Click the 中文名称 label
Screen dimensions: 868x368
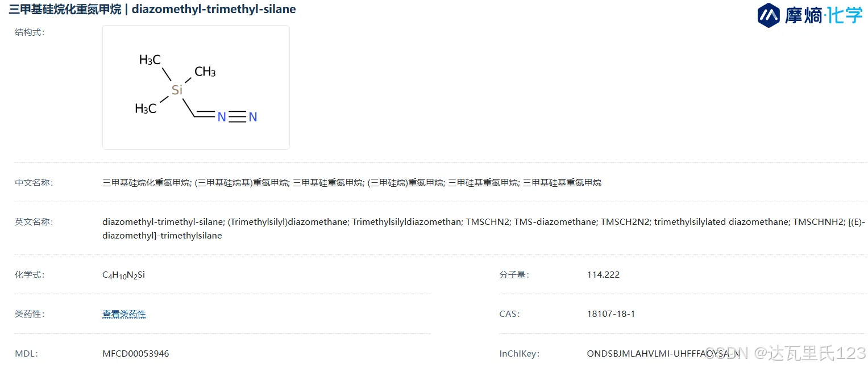34,183
